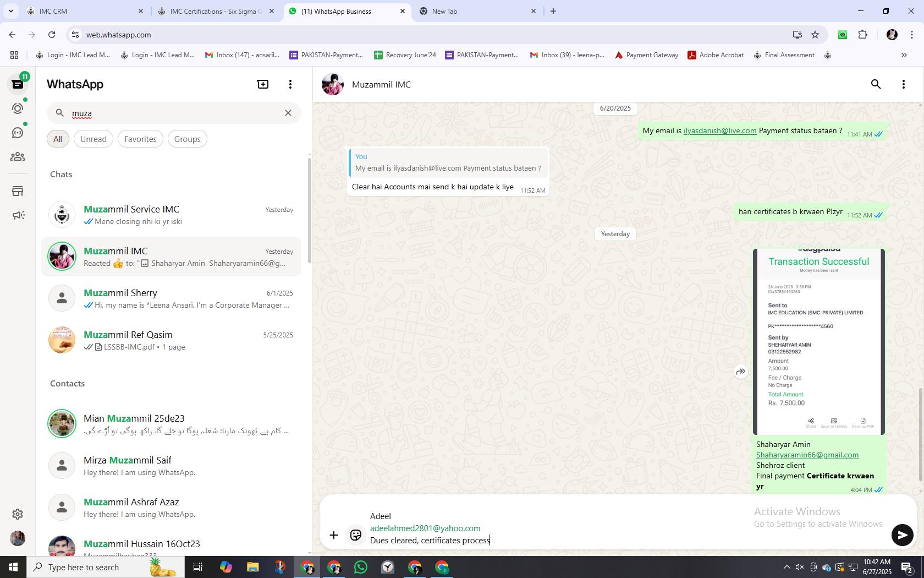
Task: Open the Easypaisa transaction receipt image
Action: pos(819,342)
